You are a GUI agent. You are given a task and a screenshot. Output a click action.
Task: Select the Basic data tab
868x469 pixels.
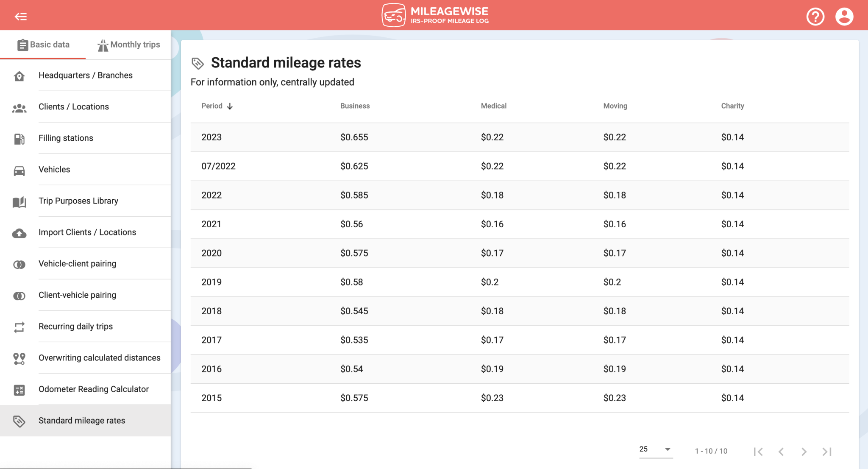click(x=44, y=45)
